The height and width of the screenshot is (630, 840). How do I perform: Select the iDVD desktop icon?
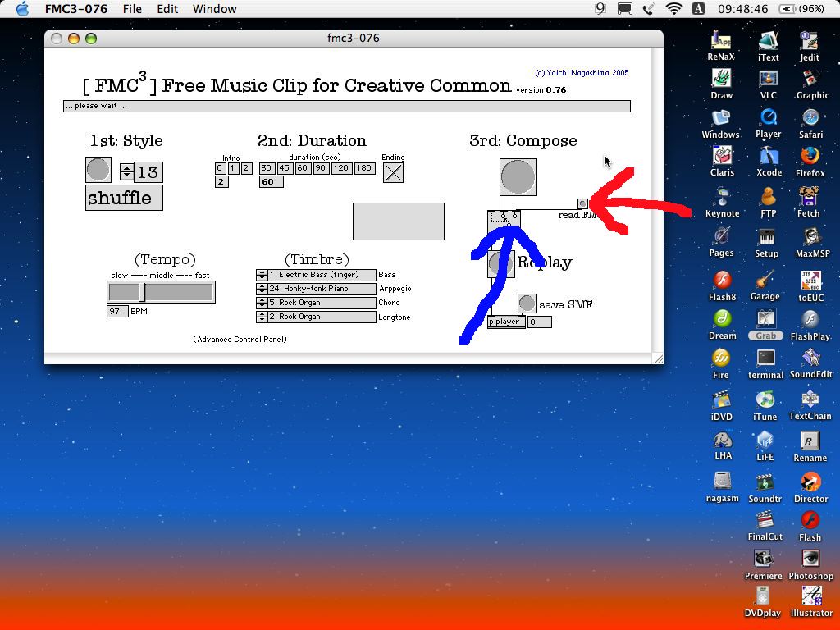click(721, 406)
